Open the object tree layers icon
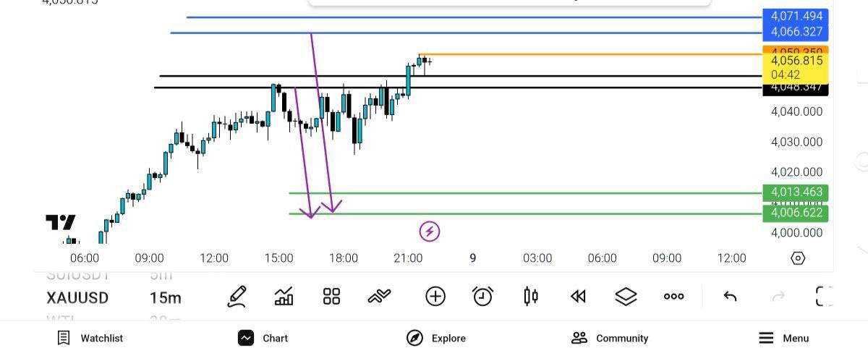 tap(626, 296)
